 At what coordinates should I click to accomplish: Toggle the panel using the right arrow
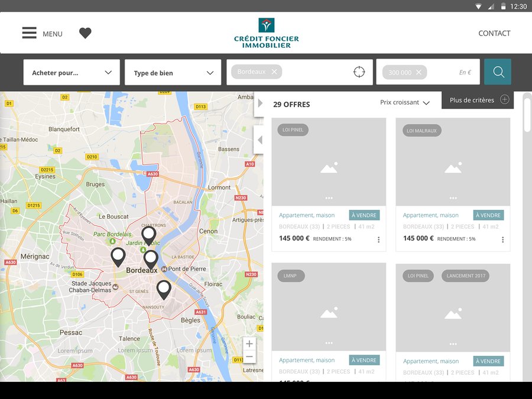tap(259, 104)
